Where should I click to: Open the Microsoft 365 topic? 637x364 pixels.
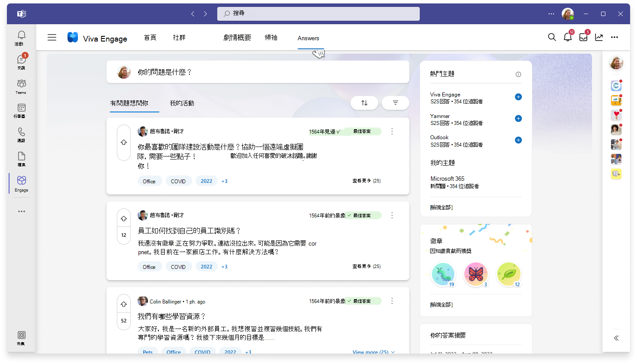(447, 179)
